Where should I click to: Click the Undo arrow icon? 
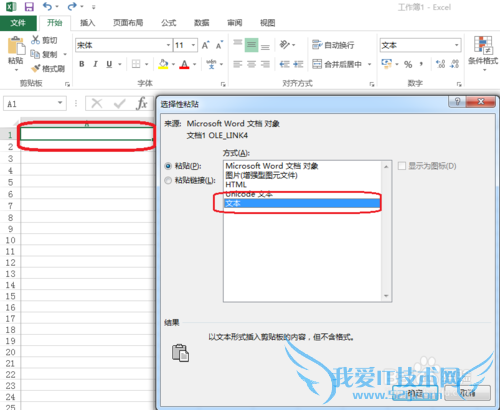[48, 6]
